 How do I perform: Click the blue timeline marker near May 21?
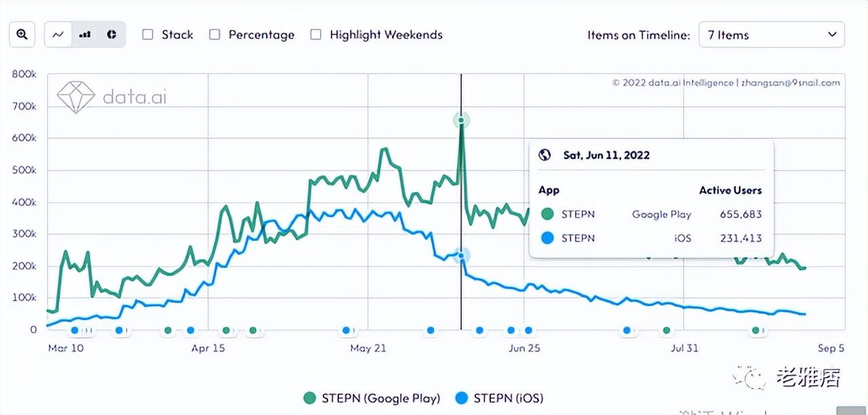(x=347, y=330)
